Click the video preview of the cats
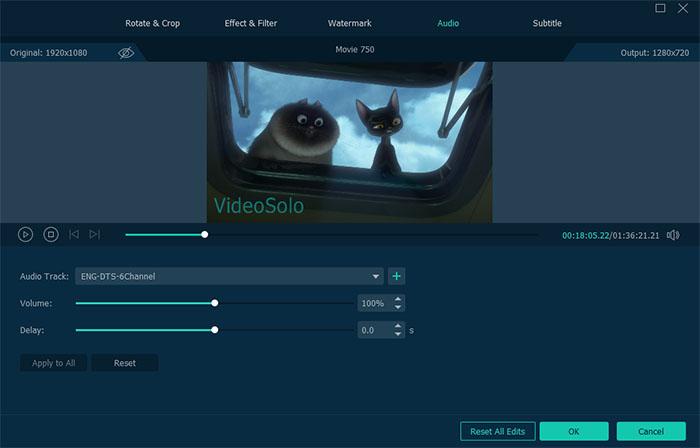Image resolution: width=700 pixels, height=448 pixels. tap(350, 142)
